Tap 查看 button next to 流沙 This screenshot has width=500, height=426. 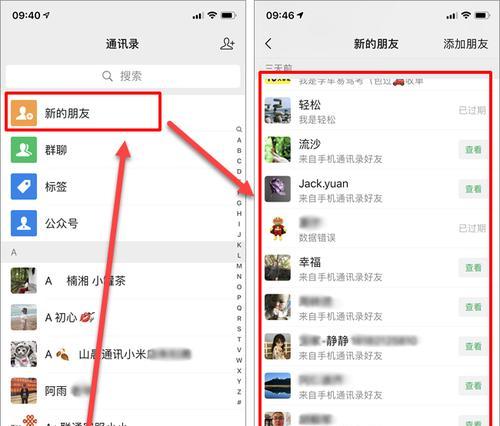(473, 150)
